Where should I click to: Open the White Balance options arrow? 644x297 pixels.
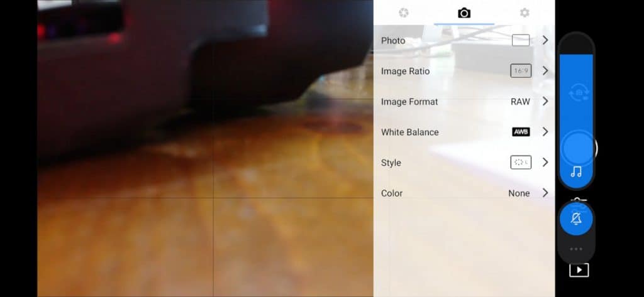545,132
